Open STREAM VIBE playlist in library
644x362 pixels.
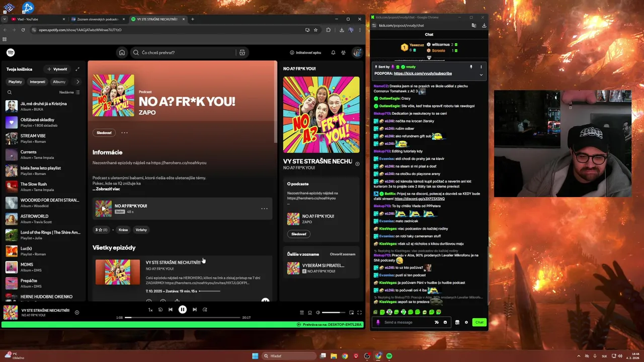43,138
